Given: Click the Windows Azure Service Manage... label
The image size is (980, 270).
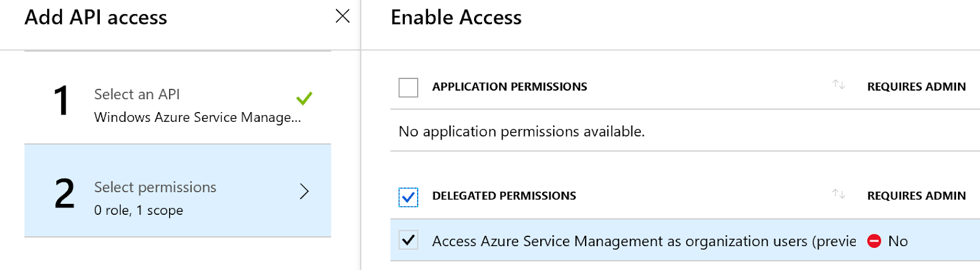Looking at the screenshot, I should click(197, 118).
